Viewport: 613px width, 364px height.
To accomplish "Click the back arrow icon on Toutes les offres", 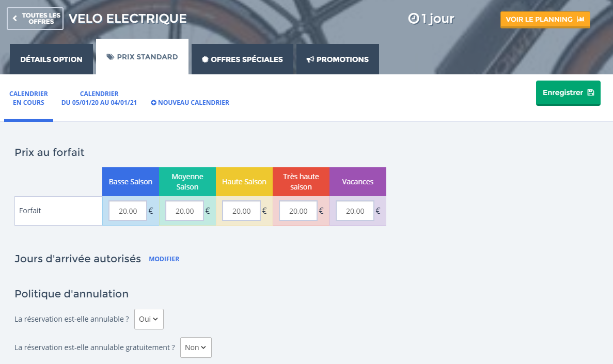I will (15, 19).
